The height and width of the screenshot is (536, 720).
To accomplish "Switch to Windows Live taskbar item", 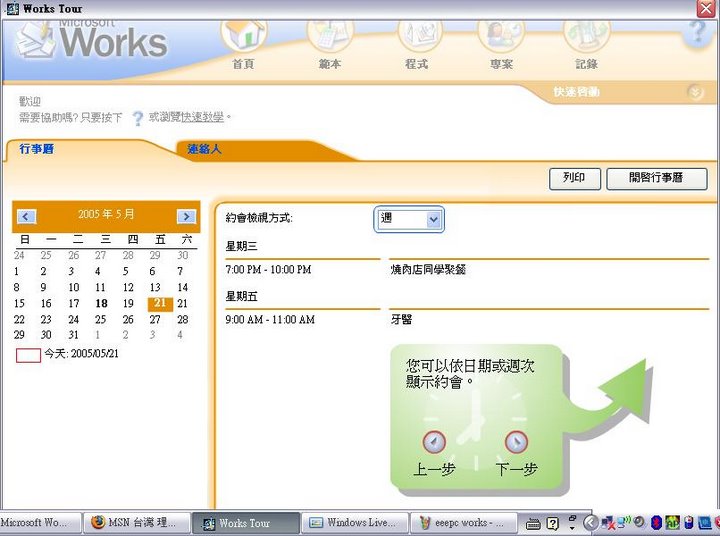I will [x=354, y=523].
